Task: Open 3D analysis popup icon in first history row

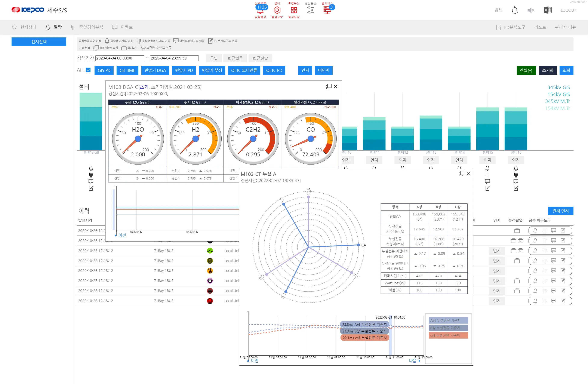Action: (517, 231)
